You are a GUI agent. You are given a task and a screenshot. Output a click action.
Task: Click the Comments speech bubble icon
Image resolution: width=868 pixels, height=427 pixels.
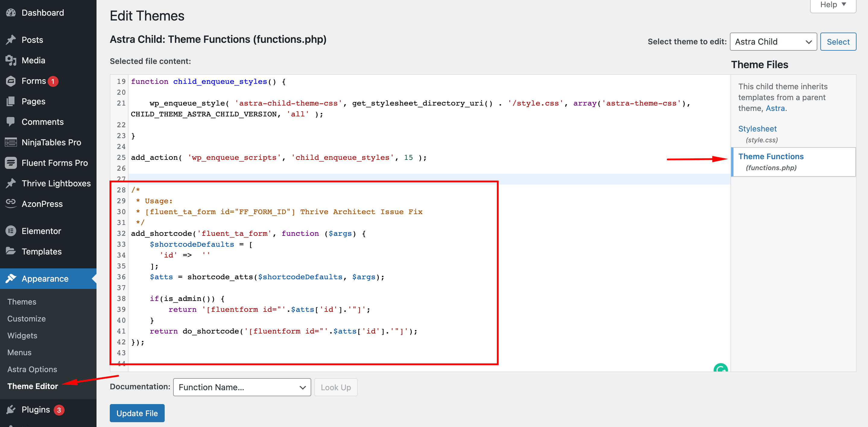(11, 122)
